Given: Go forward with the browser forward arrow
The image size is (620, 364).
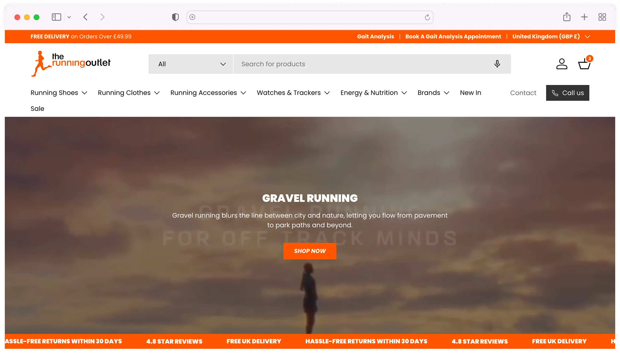Looking at the screenshot, I should point(102,17).
